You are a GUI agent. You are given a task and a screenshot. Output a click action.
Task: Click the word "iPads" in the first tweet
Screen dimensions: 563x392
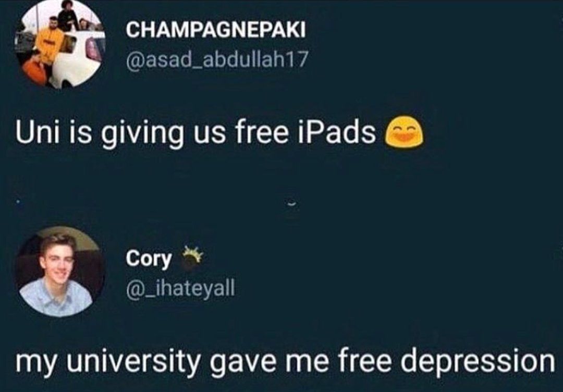pos(337,132)
